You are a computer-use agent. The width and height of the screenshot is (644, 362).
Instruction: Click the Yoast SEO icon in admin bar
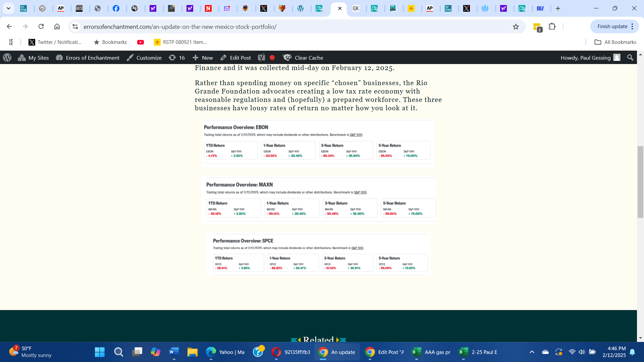(x=261, y=58)
